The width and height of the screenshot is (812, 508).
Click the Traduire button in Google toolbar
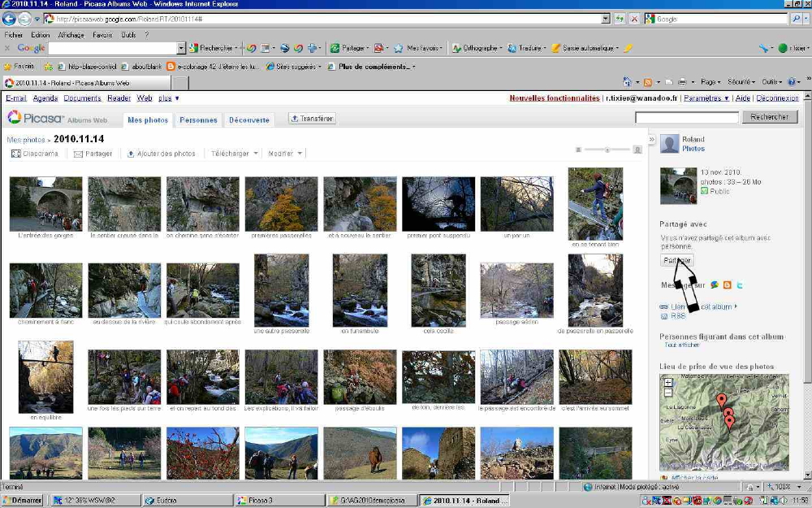pyautogui.click(x=525, y=48)
